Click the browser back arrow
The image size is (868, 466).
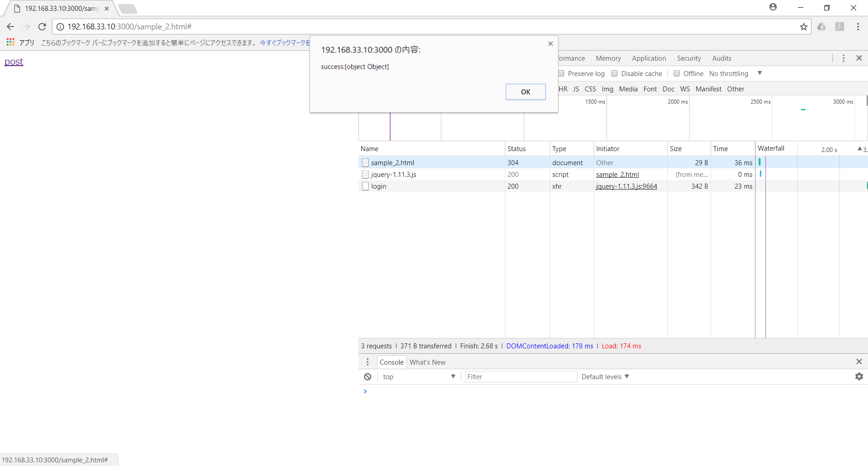pos(10,27)
